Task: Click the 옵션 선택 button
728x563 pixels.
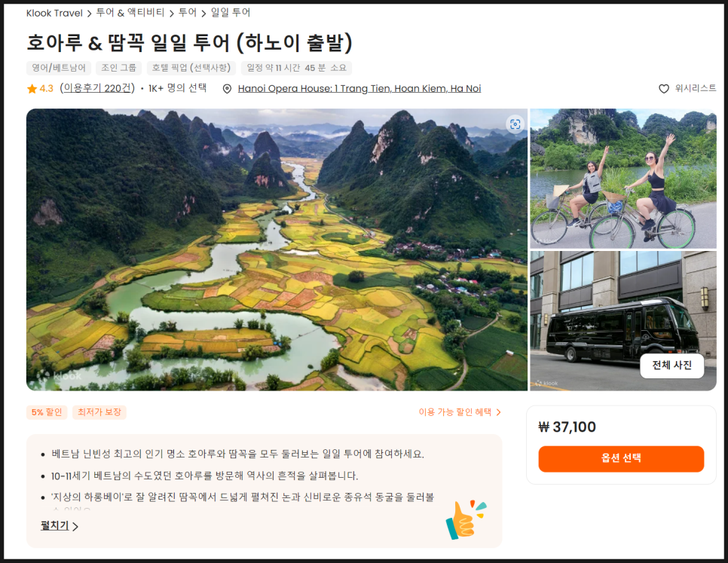Action: point(621,458)
